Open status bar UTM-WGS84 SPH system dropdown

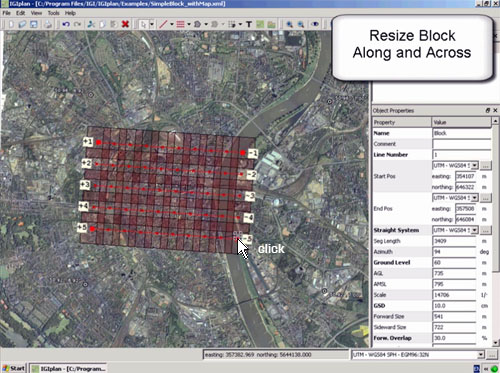coord(481,355)
